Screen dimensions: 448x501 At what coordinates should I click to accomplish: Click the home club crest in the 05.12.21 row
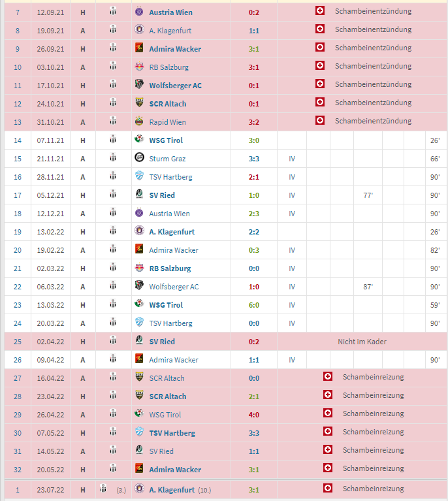pyautogui.click(x=113, y=195)
